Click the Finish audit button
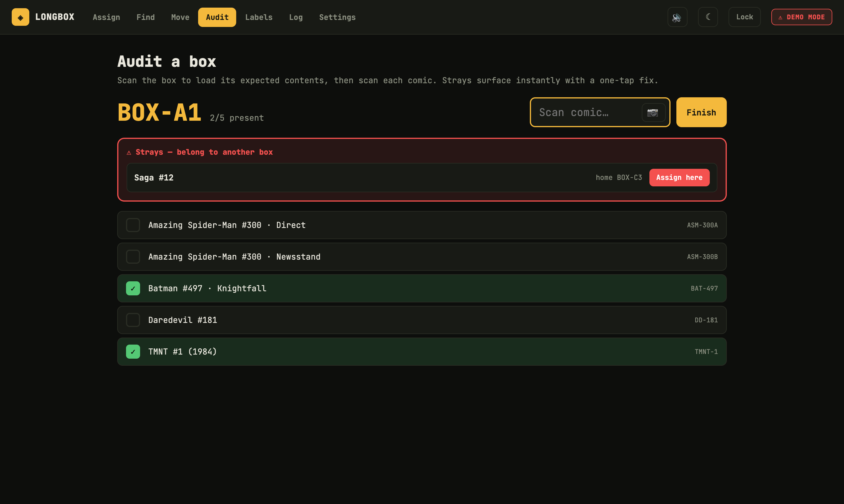 pos(701,113)
